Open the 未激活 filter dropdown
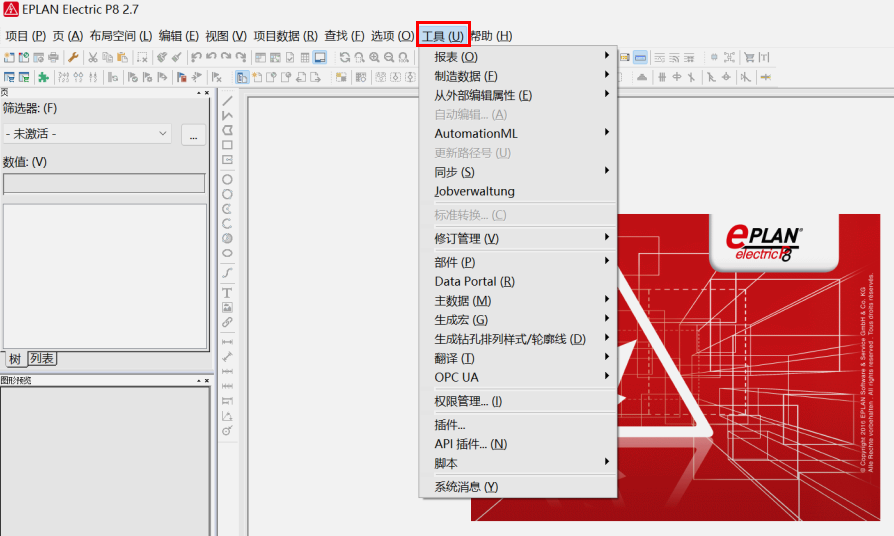This screenshot has height=536, width=894. point(87,133)
